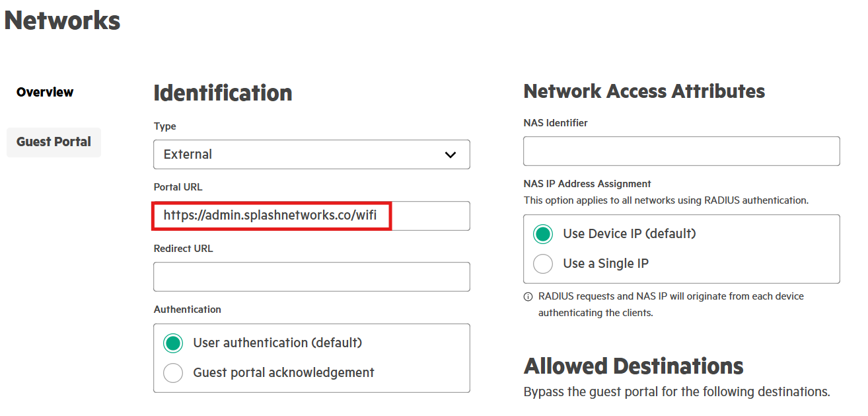Screen dimensions: 868x416
Task: Click the Networks page heading
Action: (62, 20)
